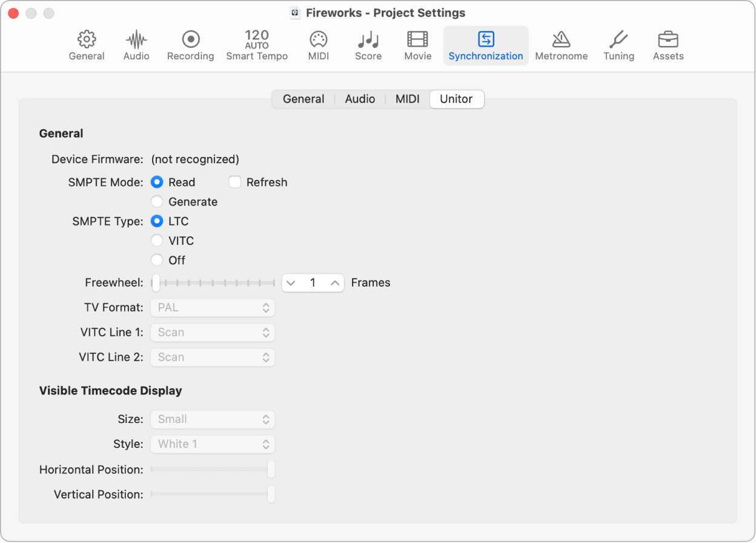The image size is (756, 543).
Task: Open the General settings icon
Action: [x=86, y=44]
